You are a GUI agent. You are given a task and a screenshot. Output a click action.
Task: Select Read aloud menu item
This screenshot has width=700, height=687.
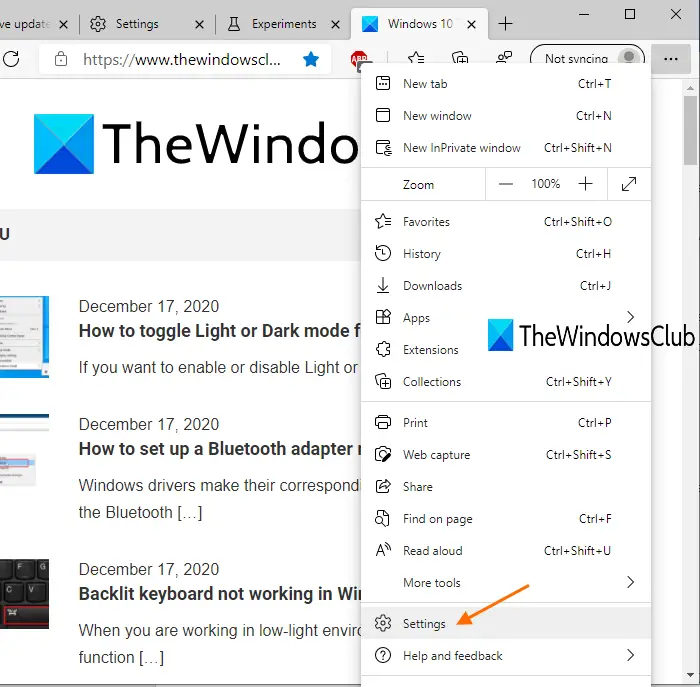click(x=506, y=551)
